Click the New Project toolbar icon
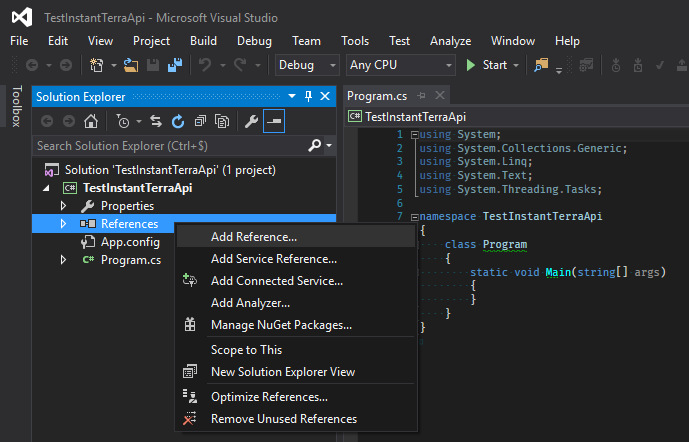The width and height of the screenshot is (689, 442). coord(96,65)
